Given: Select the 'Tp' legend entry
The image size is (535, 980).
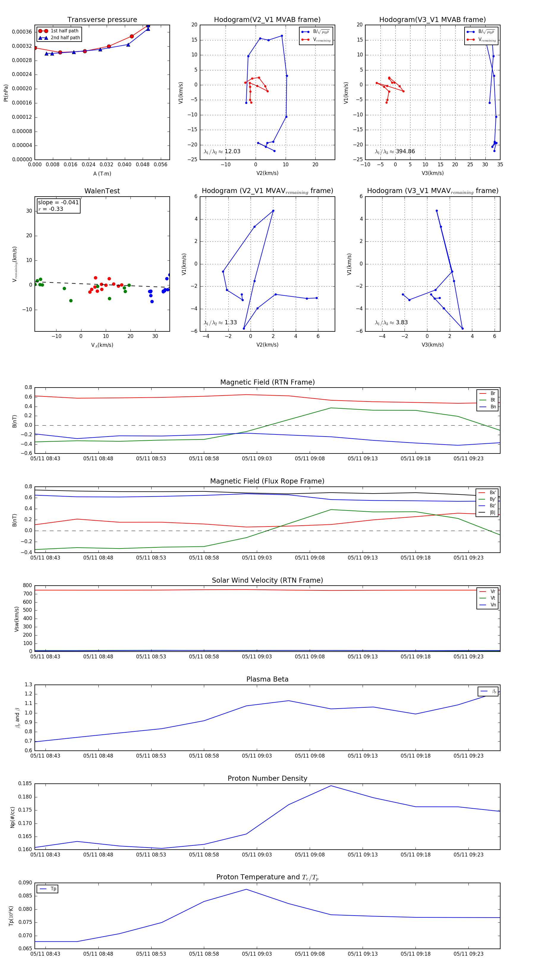Looking at the screenshot, I should click(48, 889).
